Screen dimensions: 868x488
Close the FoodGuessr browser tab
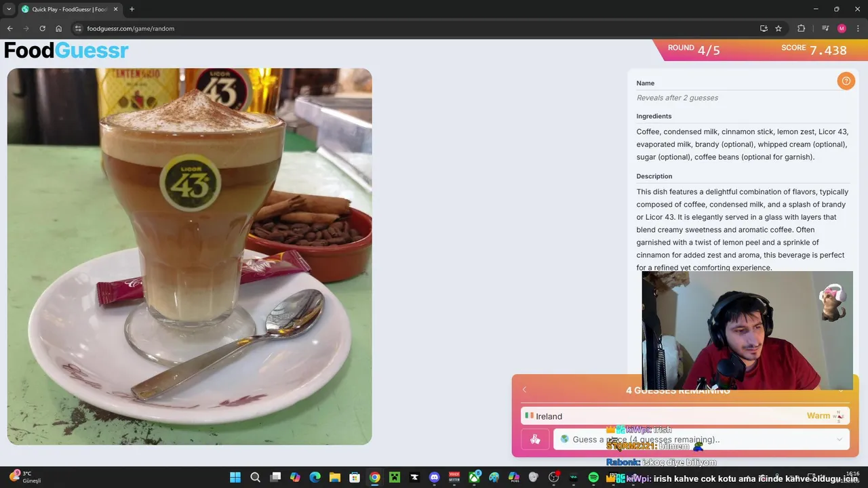(115, 9)
